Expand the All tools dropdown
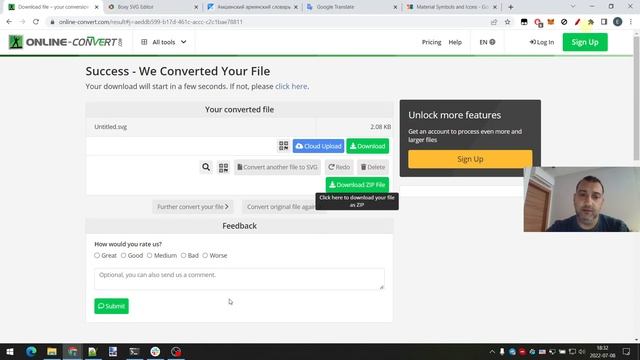Image resolution: width=640 pixels, height=360 pixels. [164, 42]
